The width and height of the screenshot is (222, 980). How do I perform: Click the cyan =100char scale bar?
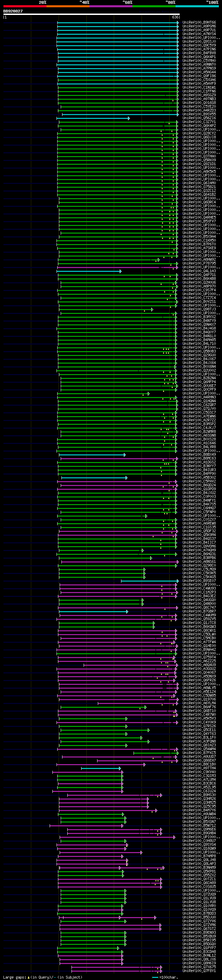point(154,977)
